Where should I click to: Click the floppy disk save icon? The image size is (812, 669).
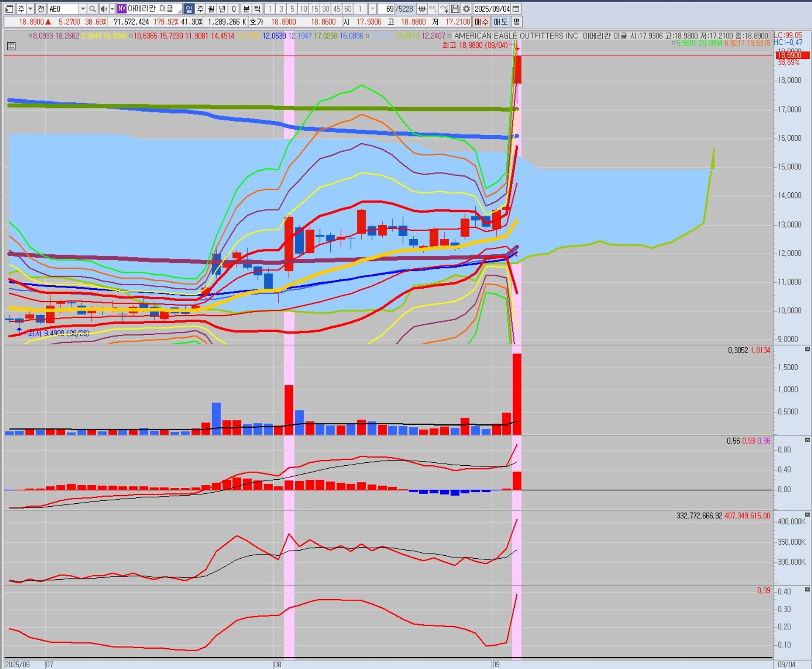tap(455, 8)
